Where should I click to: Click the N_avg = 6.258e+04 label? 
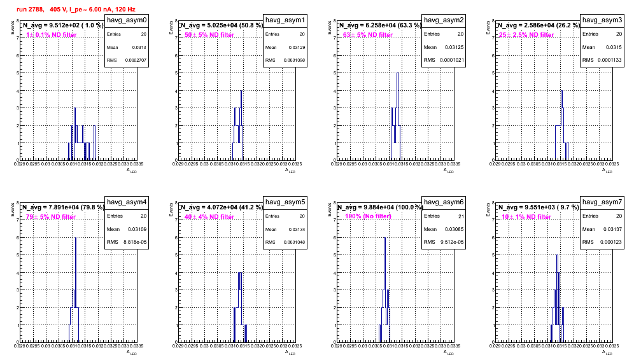click(380, 25)
